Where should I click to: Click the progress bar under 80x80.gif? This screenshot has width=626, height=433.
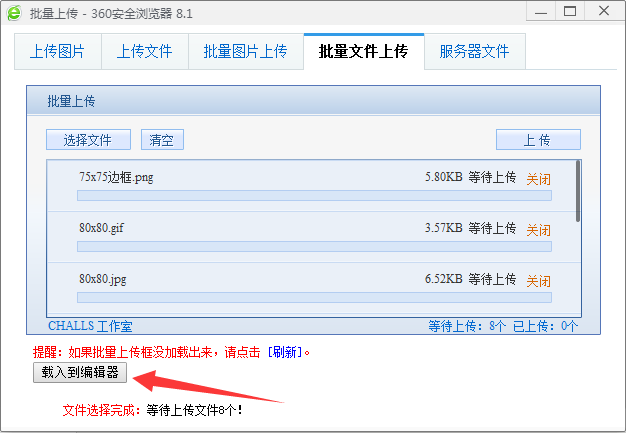[314, 246]
